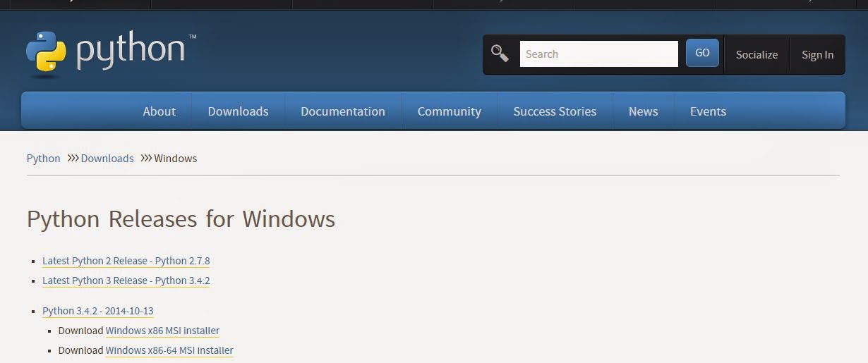Click the magnifying glass search icon
Viewport: 868px width, 363px height.
500,54
